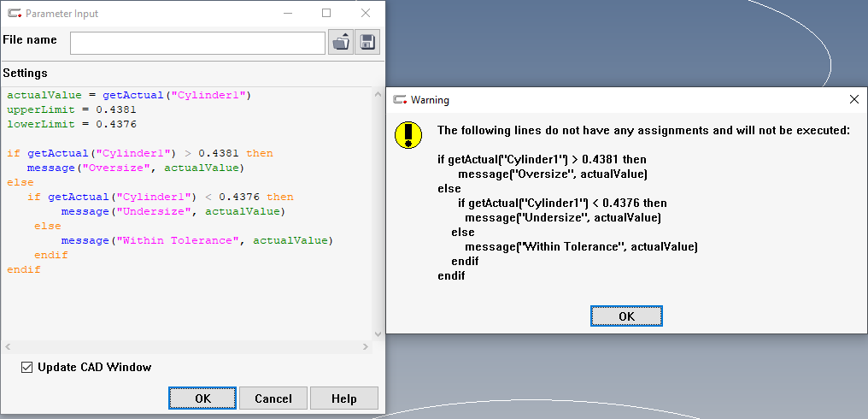The image size is (868, 419).
Task: Click the yellow exclamation warning icon
Action: click(408, 135)
